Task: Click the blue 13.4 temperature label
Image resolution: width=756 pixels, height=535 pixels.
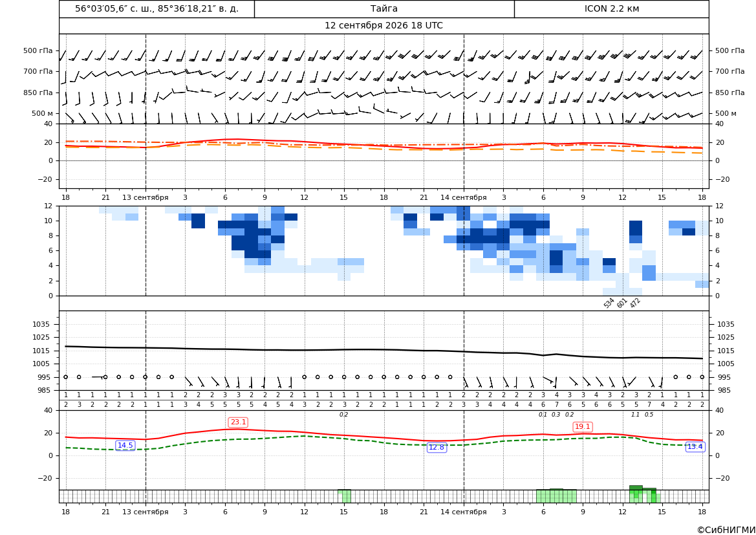Action: 695,447
